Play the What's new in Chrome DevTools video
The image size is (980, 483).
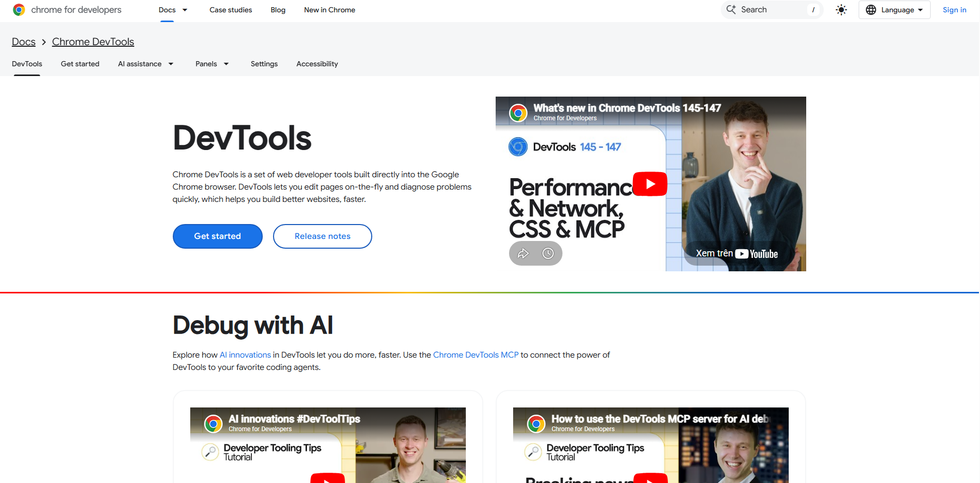click(650, 183)
